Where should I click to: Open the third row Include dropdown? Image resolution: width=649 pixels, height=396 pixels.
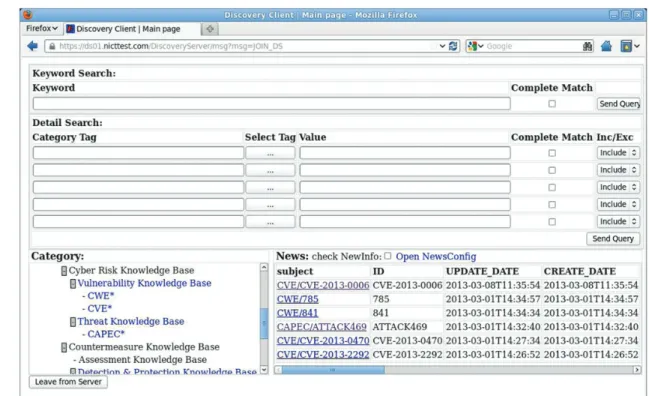click(x=618, y=187)
